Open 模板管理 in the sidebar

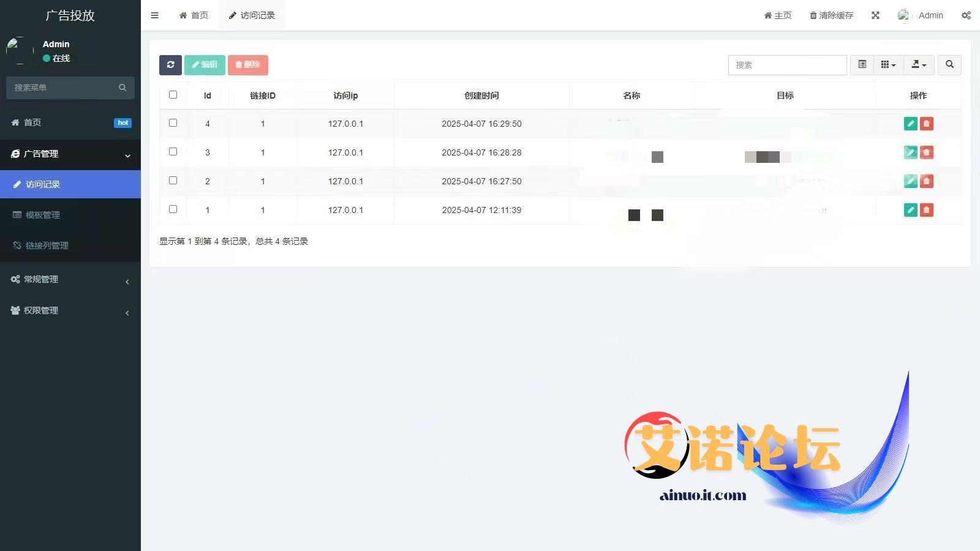point(70,215)
